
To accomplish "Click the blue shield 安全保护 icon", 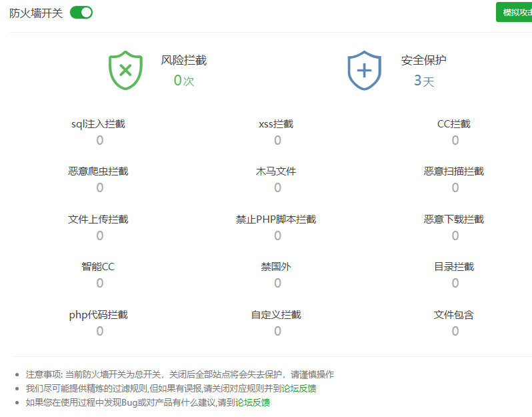I will pyautogui.click(x=365, y=70).
